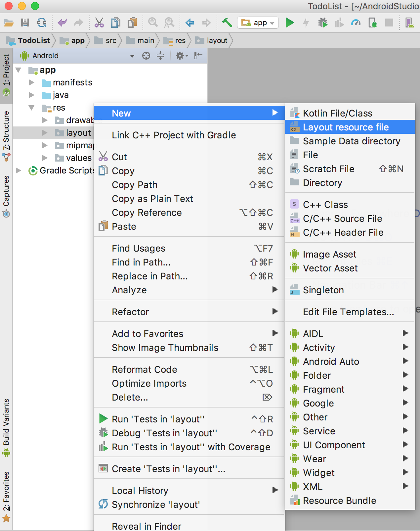420x531 pixels.
Task: Click the Replace magnifier icon
Action: point(169,23)
